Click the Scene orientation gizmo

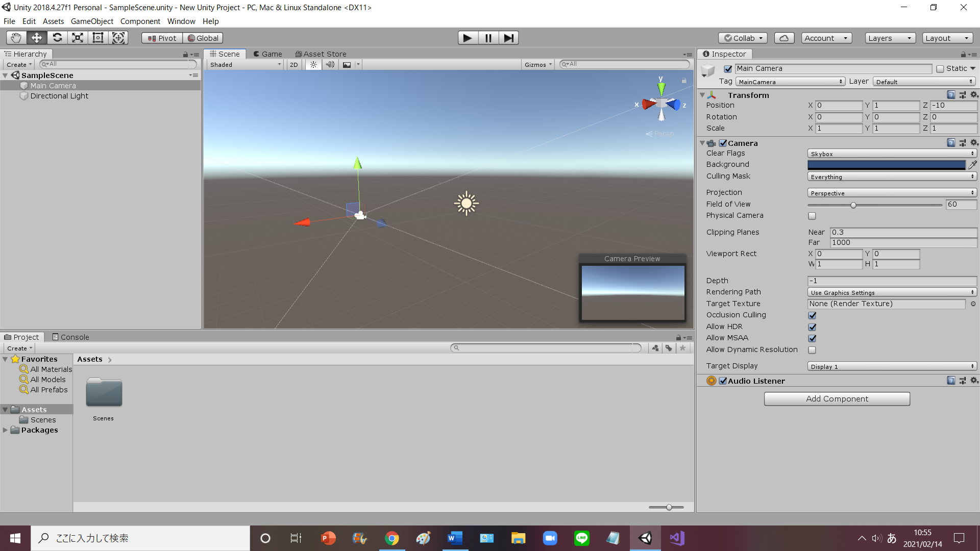pos(661,104)
